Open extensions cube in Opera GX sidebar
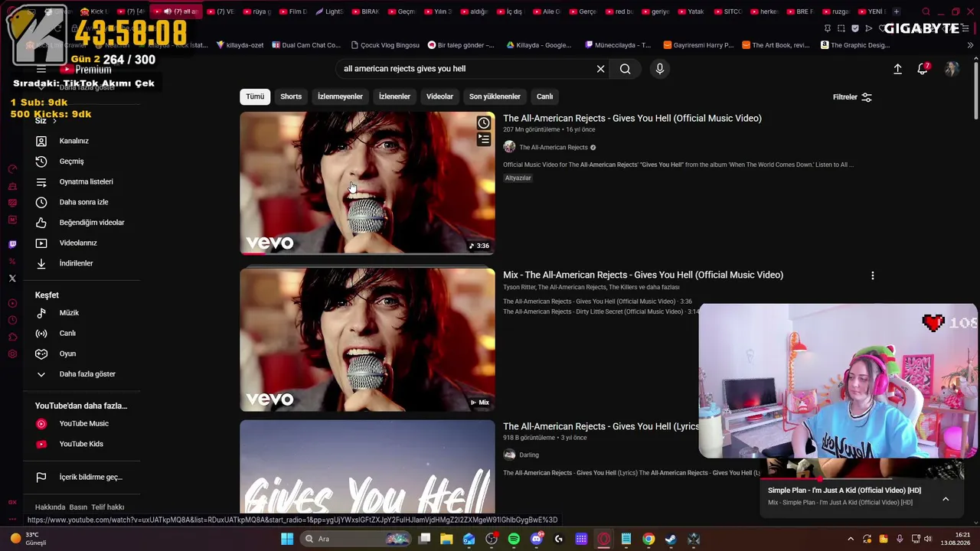The image size is (980, 551). 12,337
